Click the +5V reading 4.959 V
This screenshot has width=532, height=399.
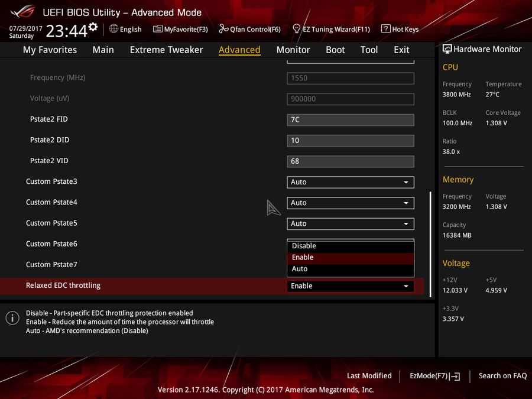[496, 290]
